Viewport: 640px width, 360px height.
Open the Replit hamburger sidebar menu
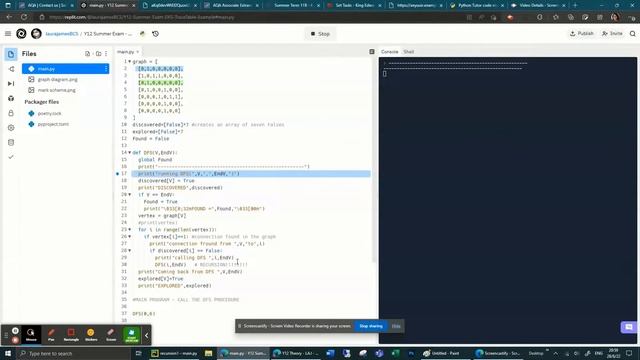8,34
